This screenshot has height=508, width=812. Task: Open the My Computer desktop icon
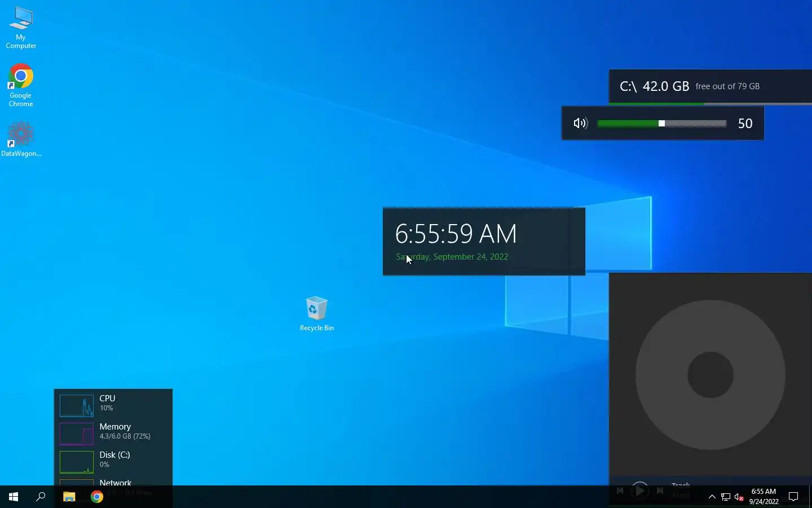click(21, 28)
